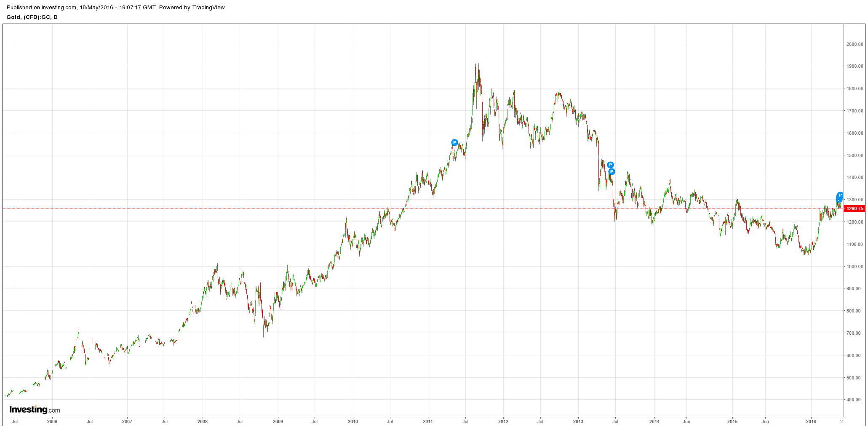Viewport: 868px width, 427px height.
Task: Click the lower P marker in 2013
Action: pos(612,172)
